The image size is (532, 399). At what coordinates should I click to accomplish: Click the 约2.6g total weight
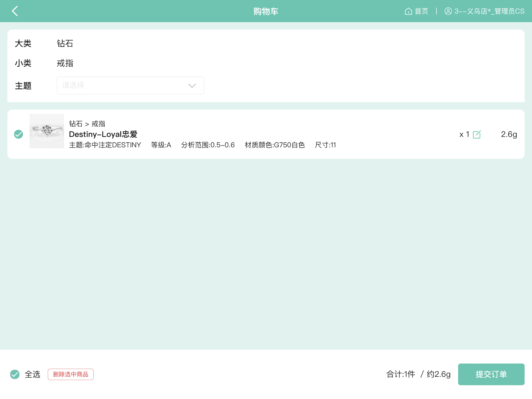439,374
